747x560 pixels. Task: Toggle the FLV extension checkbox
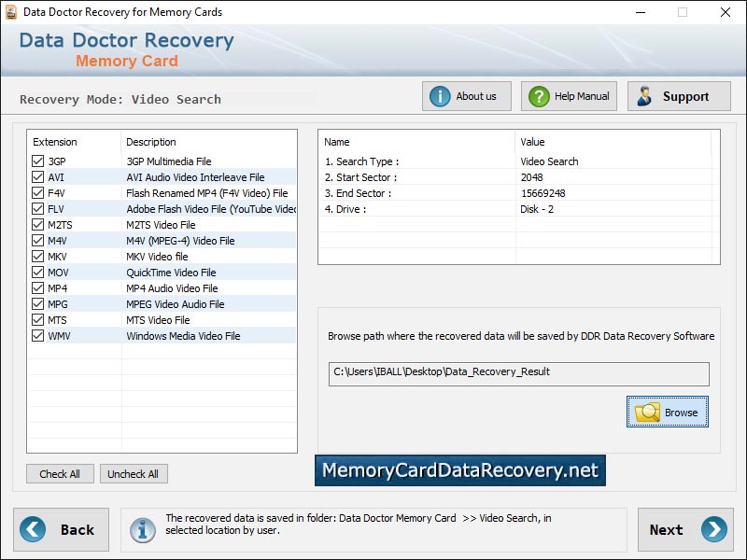tap(37, 208)
